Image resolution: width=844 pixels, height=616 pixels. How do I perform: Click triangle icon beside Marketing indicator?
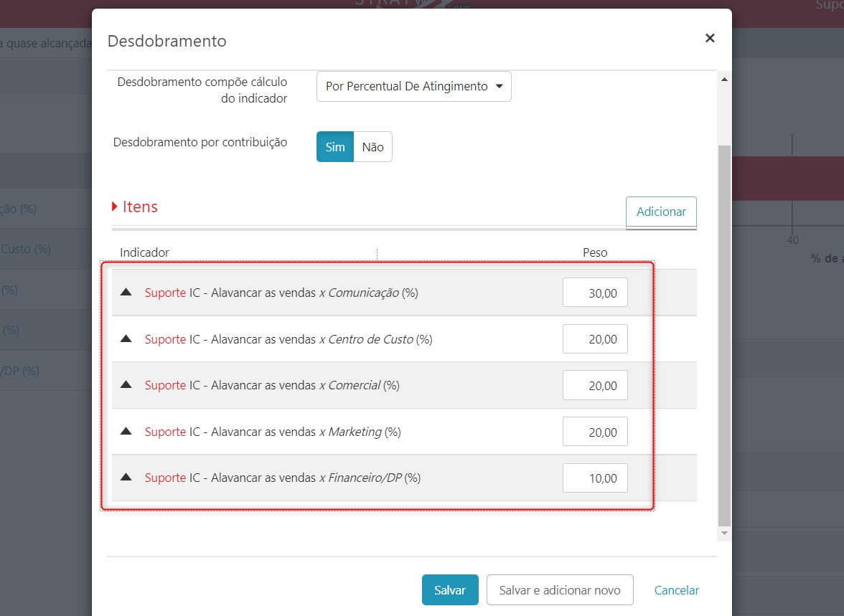[126, 431]
